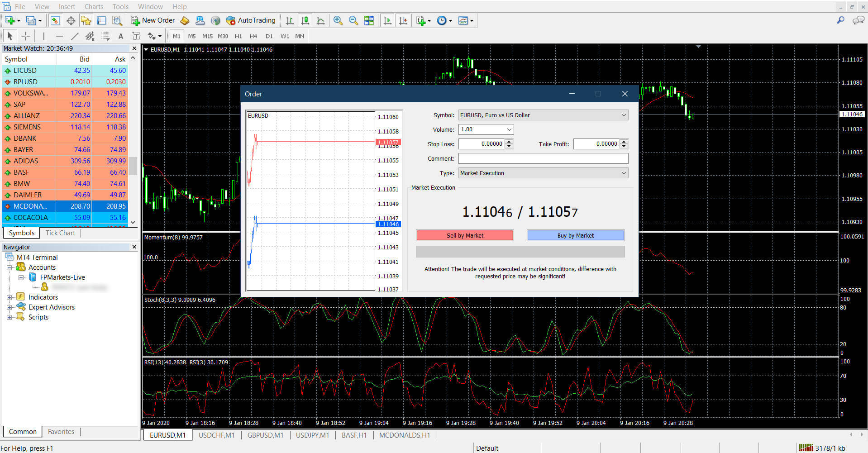Click the Comment input field
The width and height of the screenshot is (868, 453).
click(x=543, y=158)
